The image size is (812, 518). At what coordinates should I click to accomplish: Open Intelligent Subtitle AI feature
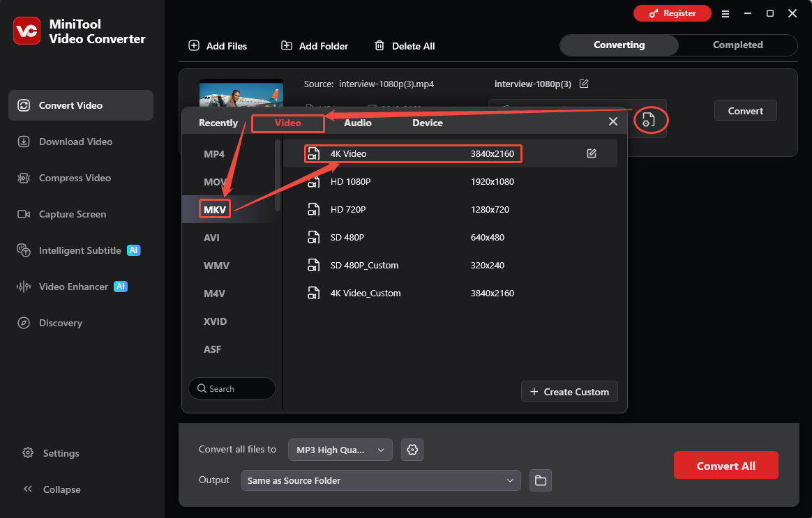[80, 250]
